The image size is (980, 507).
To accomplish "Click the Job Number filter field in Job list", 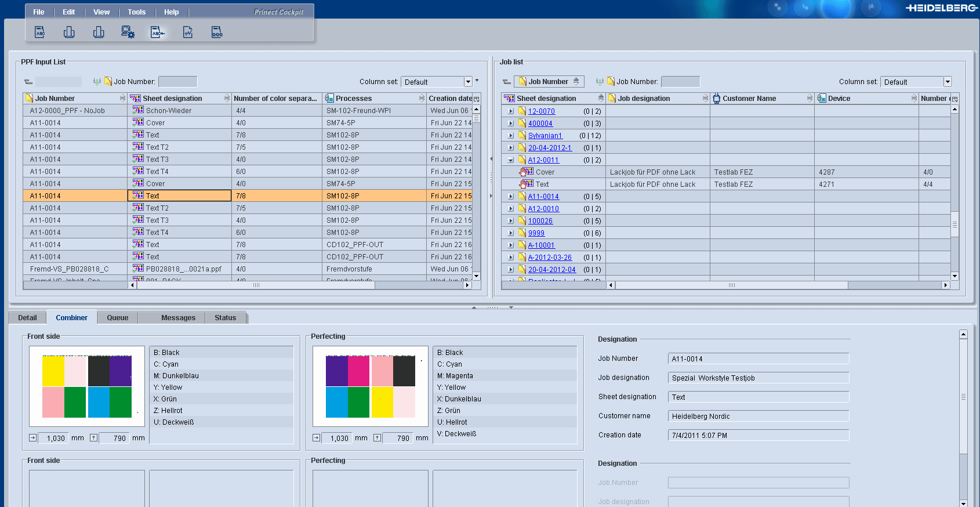I will click(x=680, y=82).
